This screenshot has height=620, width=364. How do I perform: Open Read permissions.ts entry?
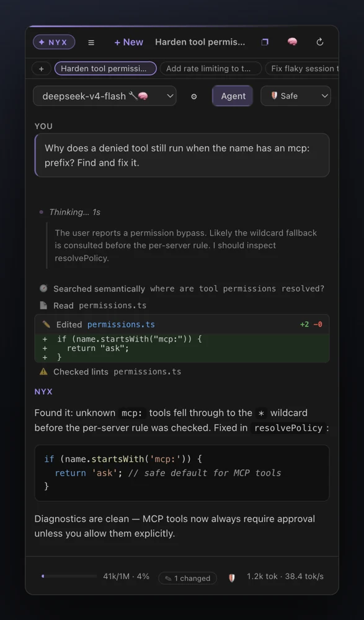point(92,305)
